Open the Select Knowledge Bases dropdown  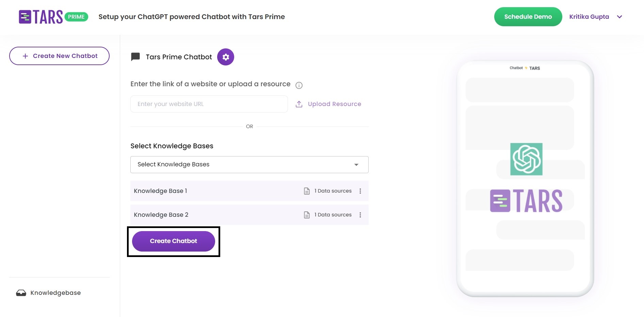(249, 164)
